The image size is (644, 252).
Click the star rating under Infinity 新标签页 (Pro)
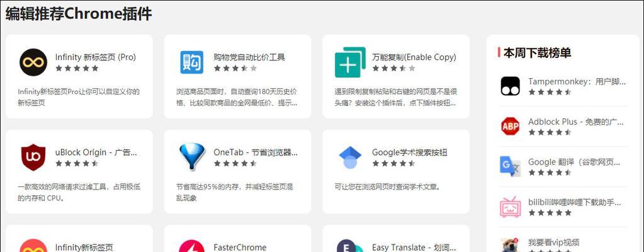tap(77, 68)
